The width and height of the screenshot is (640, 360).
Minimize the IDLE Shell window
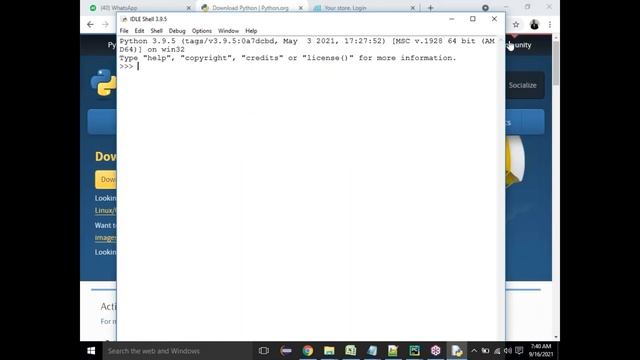click(451, 19)
